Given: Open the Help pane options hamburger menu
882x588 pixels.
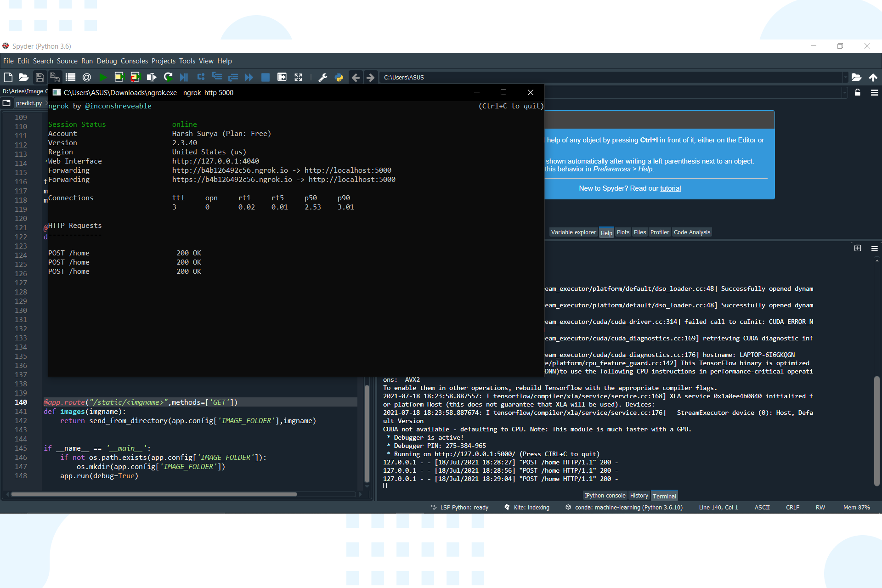Looking at the screenshot, I should click(874, 92).
